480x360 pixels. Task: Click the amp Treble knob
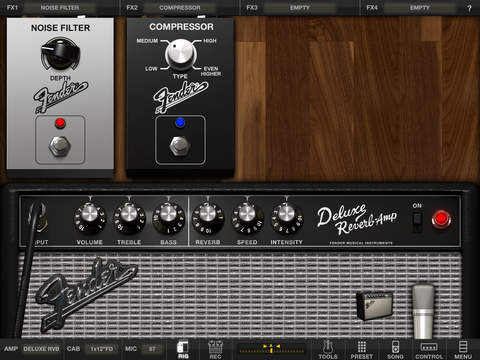129,218
